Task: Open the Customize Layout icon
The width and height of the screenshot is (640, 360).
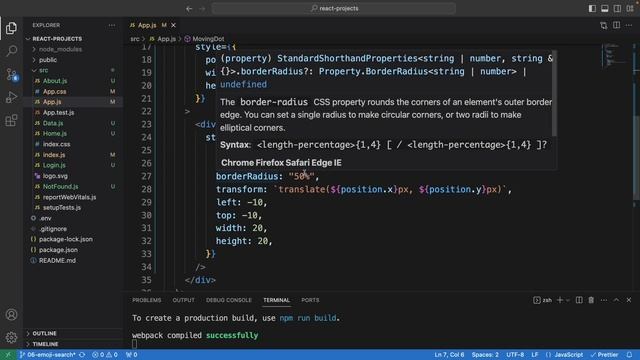Action: click(x=630, y=9)
